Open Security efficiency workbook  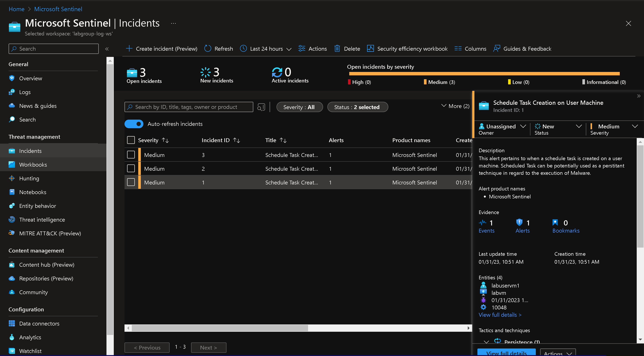407,48
